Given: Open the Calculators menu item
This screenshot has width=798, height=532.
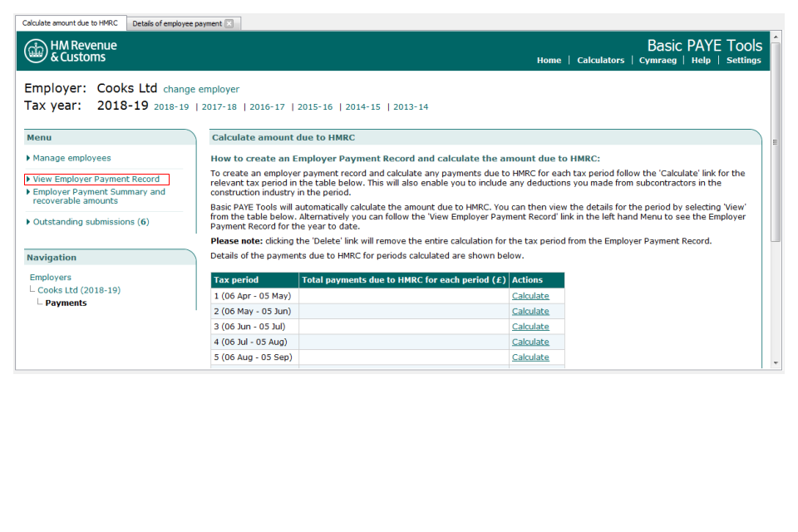Looking at the screenshot, I should coord(600,60).
